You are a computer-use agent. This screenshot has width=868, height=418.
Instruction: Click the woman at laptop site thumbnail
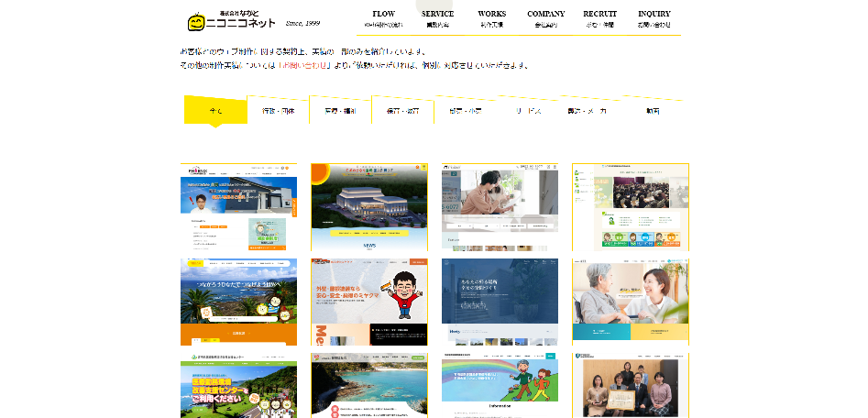500,207
